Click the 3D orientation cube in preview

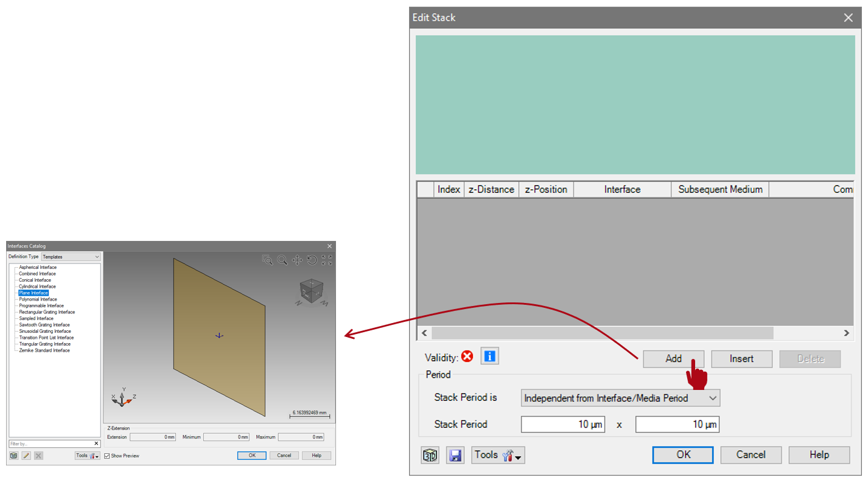(x=312, y=291)
